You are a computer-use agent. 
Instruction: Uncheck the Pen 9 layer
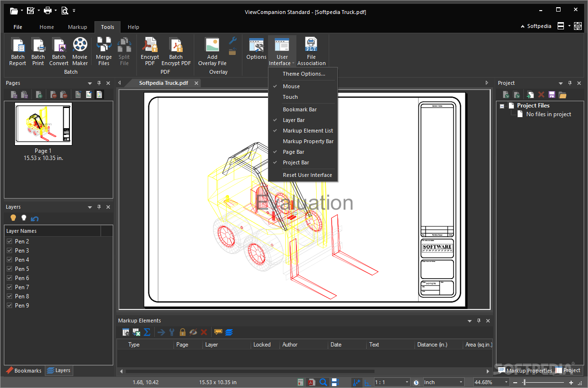click(x=9, y=306)
